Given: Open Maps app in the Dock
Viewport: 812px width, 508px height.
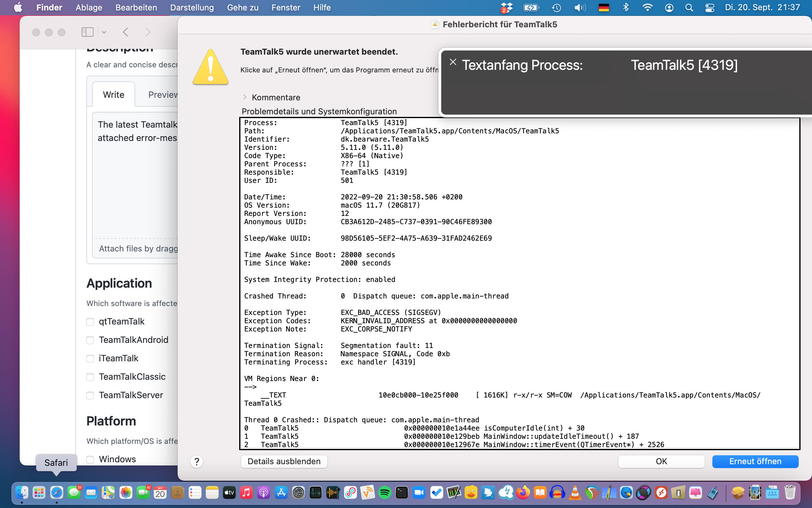Looking at the screenshot, I should pos(108,493).
